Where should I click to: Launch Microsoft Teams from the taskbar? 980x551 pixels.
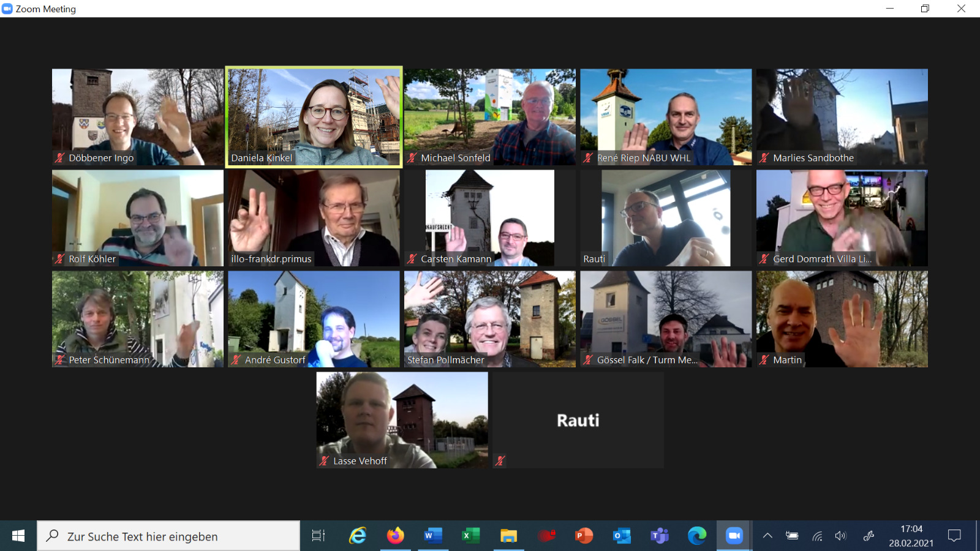point(659,536)
